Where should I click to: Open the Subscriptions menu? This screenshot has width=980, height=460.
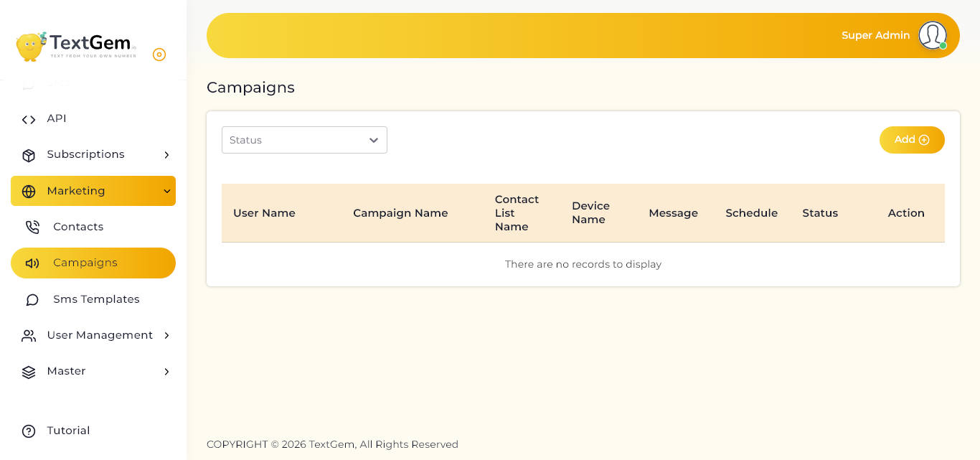click(93, 155)
